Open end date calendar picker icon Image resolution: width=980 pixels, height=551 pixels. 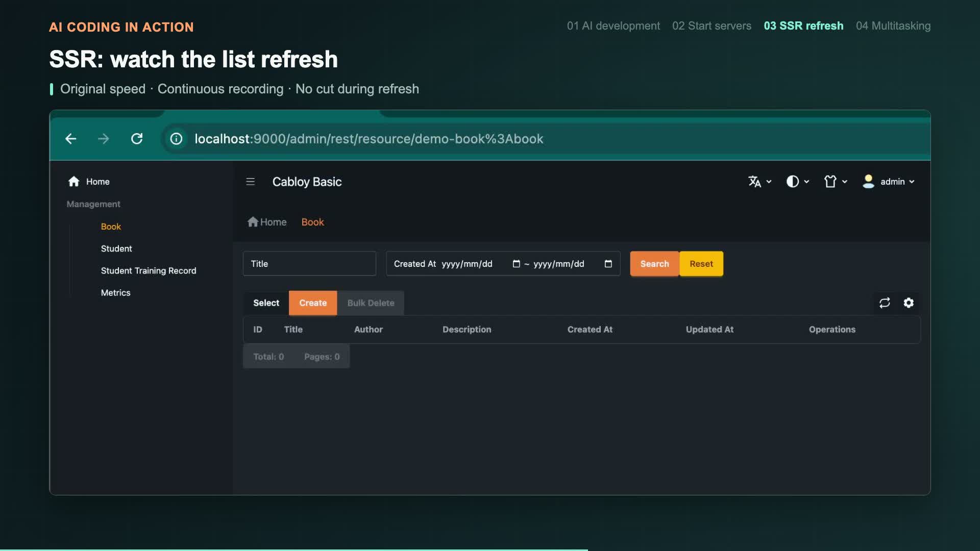pyautogui.click(x=608, y=264)
